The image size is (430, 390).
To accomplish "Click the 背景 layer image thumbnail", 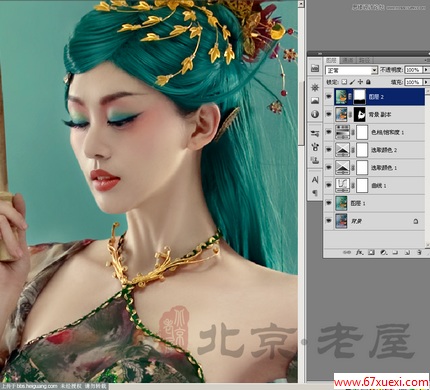I will click(x=342, y=221).
